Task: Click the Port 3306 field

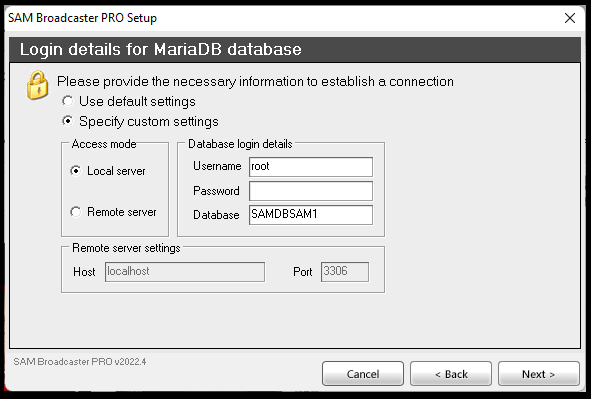Action: click(x=345, y=272)
